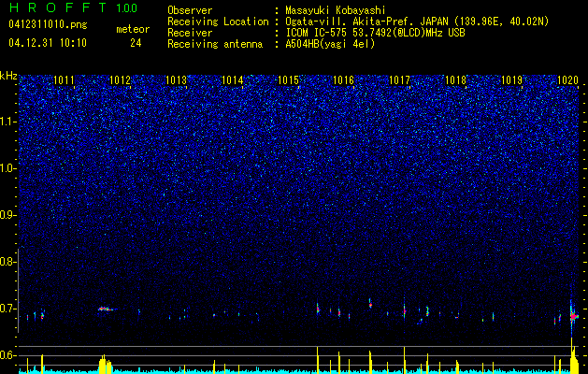
Task: Select the file name 0412311010.png
Action: click(48, 24)
